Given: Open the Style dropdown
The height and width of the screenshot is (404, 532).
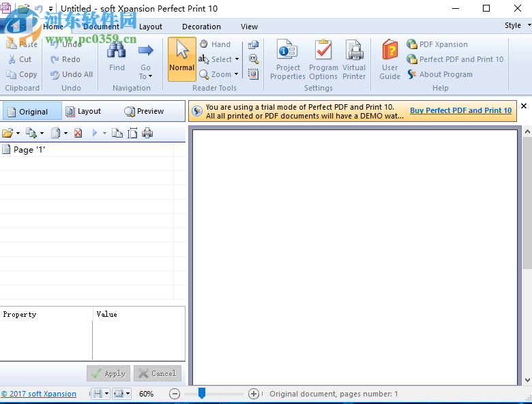Looking at the screenshot, I should tap(517, 25).
